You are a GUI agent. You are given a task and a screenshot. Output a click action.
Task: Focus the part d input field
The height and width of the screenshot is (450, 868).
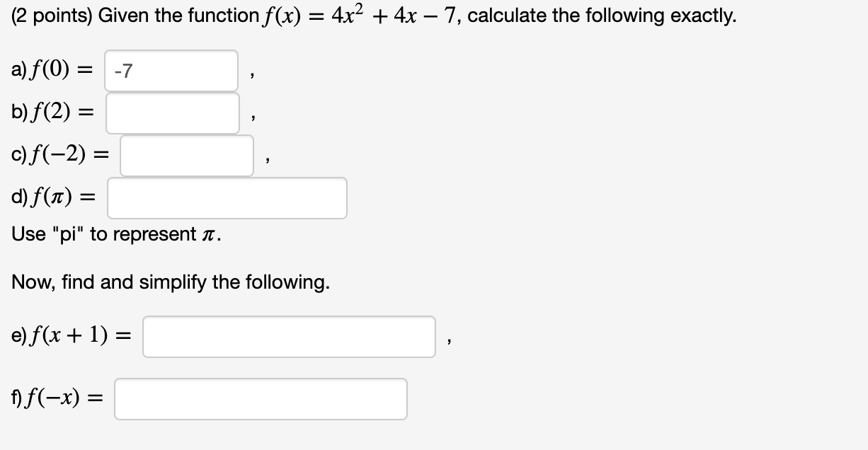[x=227, y=198]
